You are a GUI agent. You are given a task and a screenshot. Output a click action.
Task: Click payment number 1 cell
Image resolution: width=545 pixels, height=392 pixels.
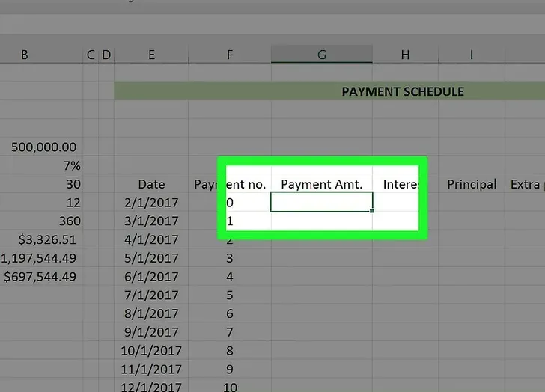tap(230, 221)
